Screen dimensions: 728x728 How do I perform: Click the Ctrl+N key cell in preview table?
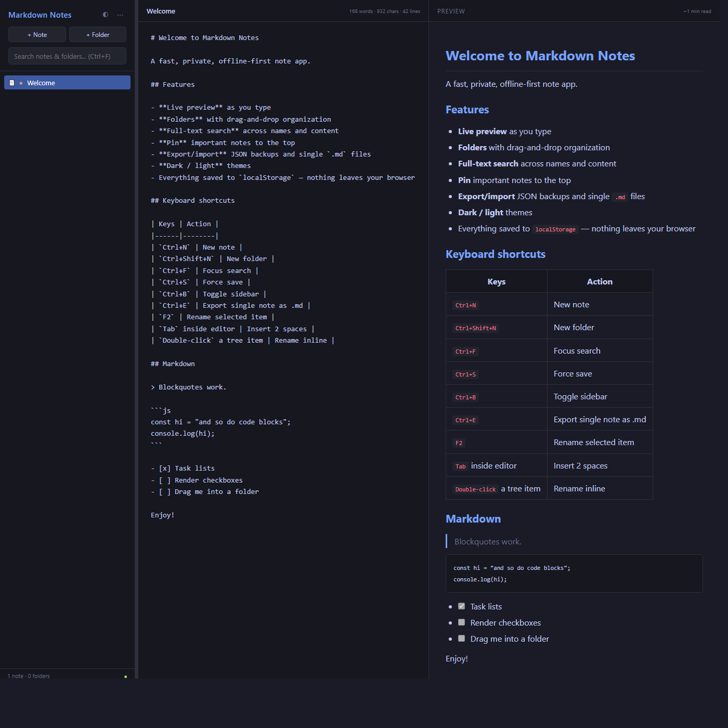[497, 304]
